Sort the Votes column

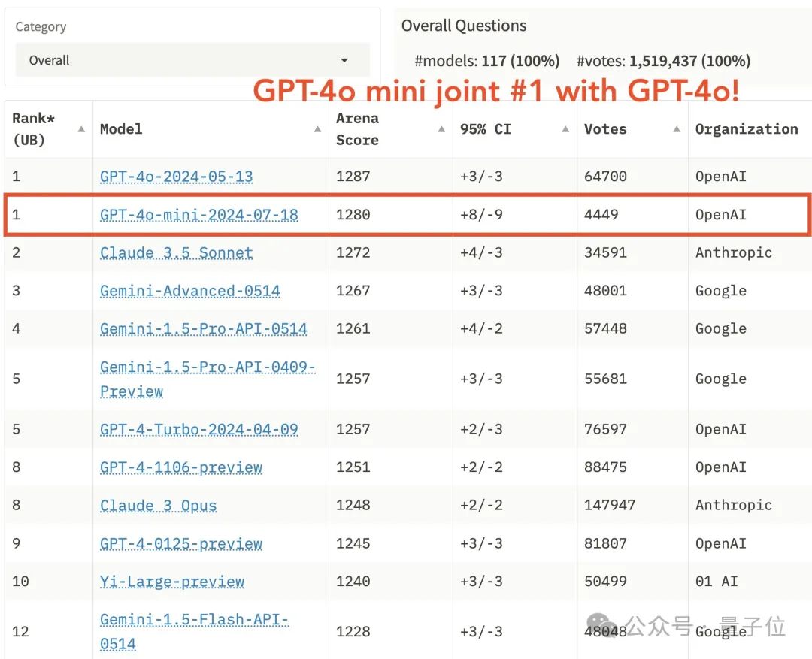(x=674, y=128)
